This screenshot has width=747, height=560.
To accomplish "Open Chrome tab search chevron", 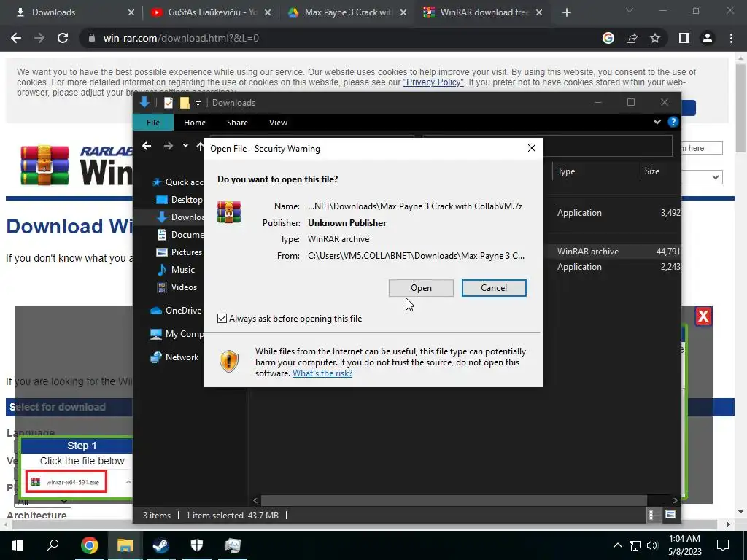I will (630, 10).
